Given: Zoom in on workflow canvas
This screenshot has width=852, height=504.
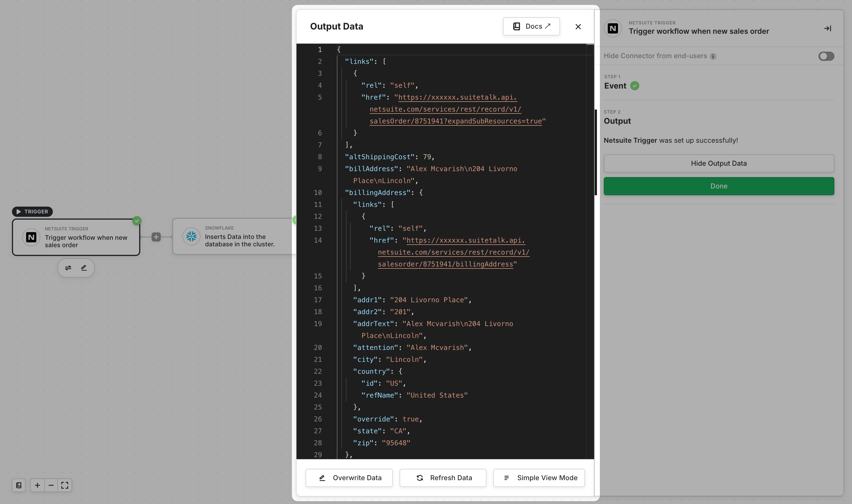Looking at the screenshot, I should [x=37, y=485].
